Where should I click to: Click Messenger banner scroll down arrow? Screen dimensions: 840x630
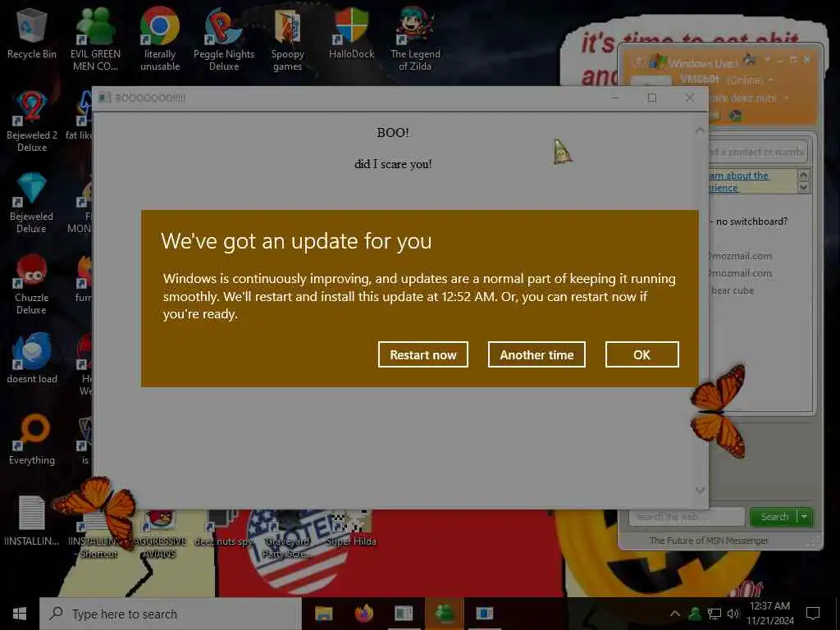pos(803,188)
